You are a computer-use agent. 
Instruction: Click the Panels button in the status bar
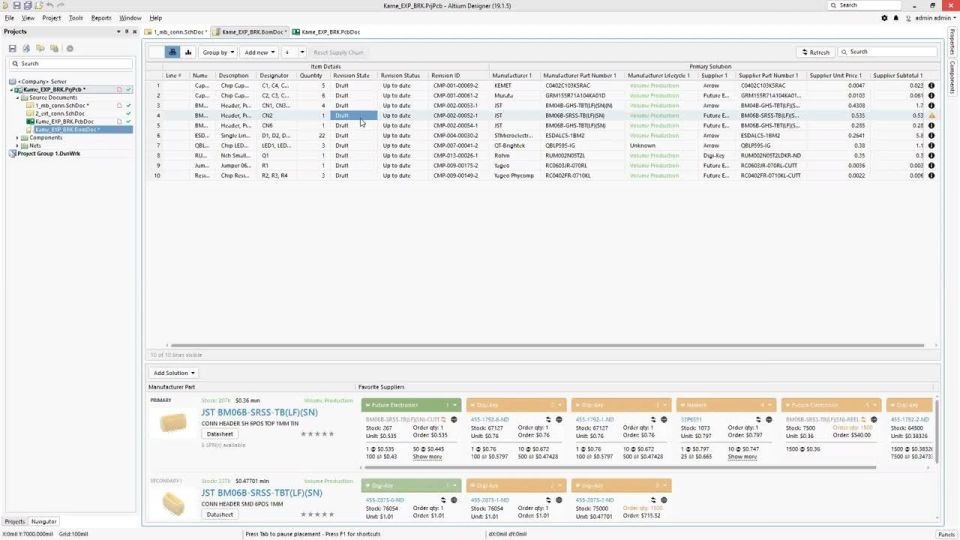point(947,534)
